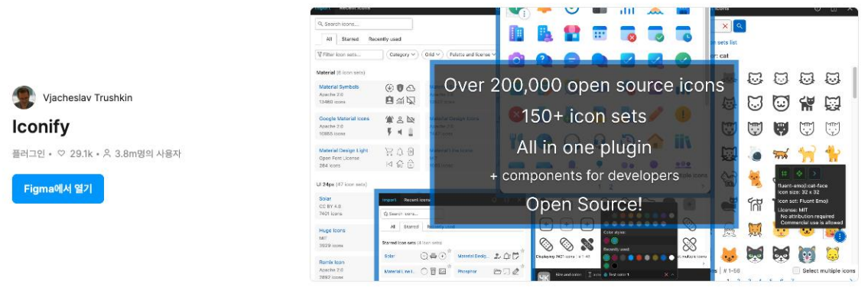Grab the cat icon list scrollbar

click(x=855, y=83)
